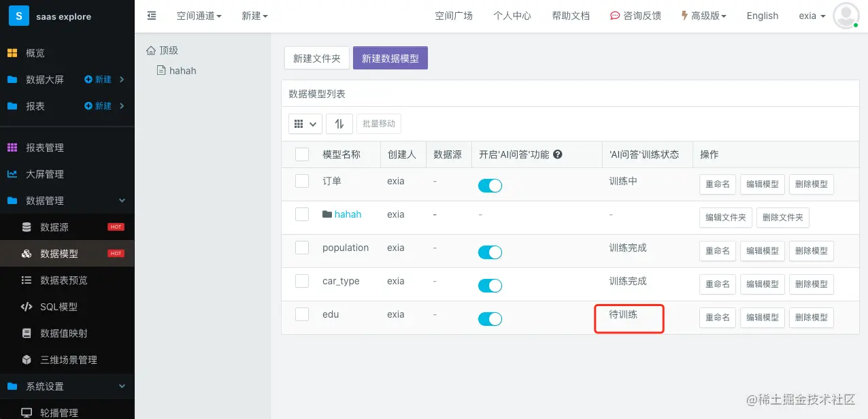Click the 三维场景管理 cube icon
The width and height of the screenshot is (868, 419).
click(x=27, y=360)
